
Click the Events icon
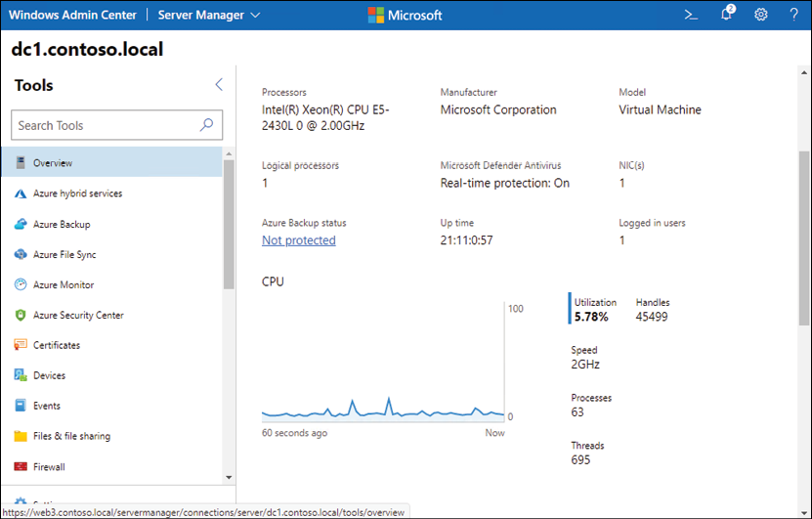coord(21,406)
